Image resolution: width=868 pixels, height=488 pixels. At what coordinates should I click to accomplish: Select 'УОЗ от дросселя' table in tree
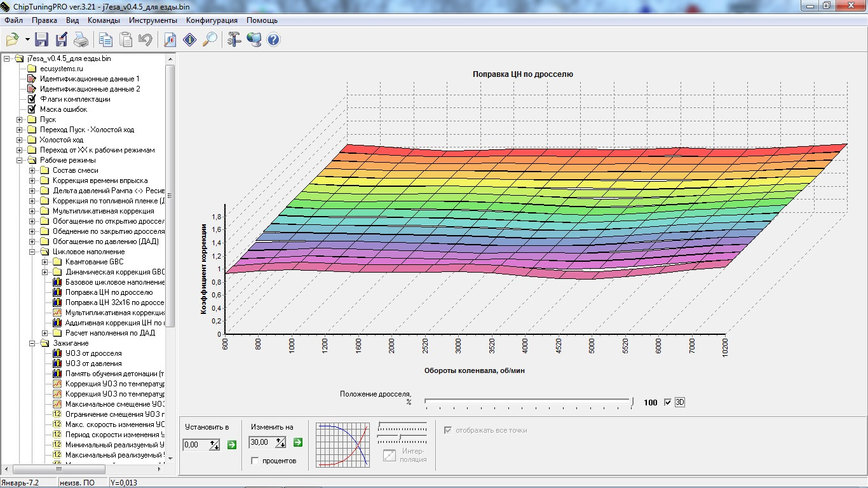(93, 353)
